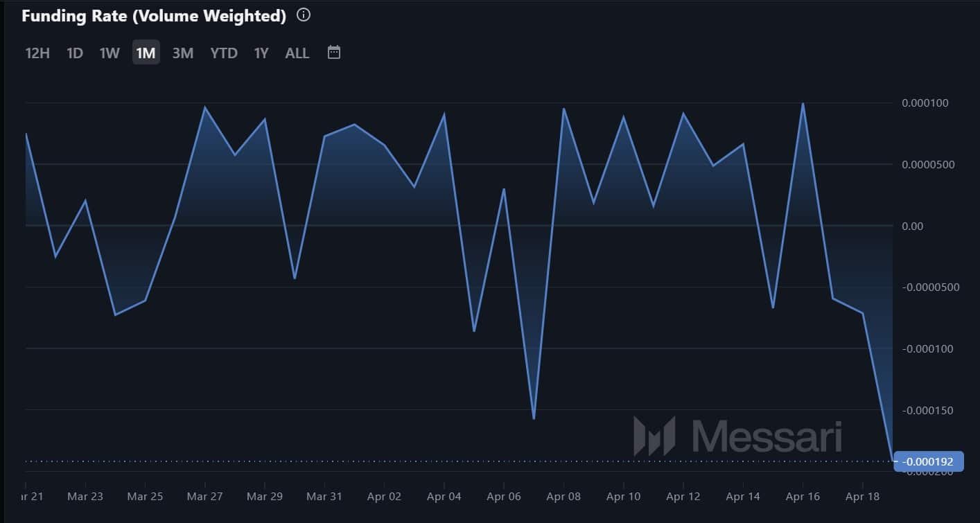Screen dimensions: 980x523
Task: Click the 0.00 y-axis label
Action: tap(911, 226)
